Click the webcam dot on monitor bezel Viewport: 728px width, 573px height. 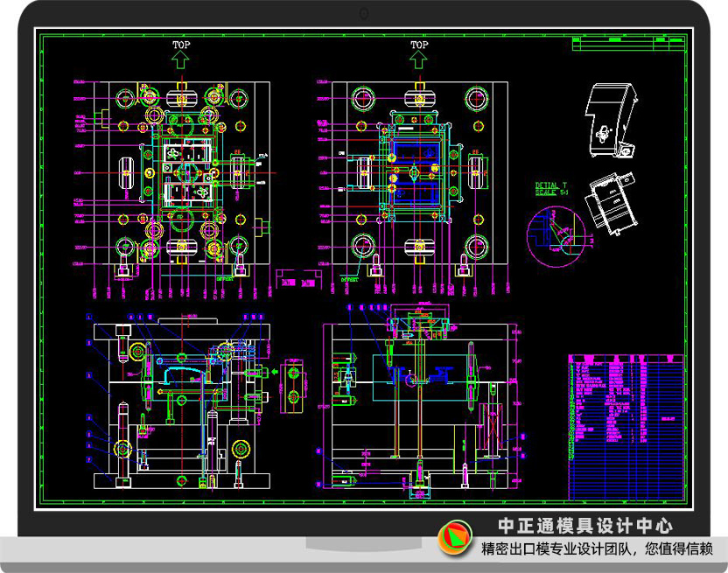pos(364,13)
